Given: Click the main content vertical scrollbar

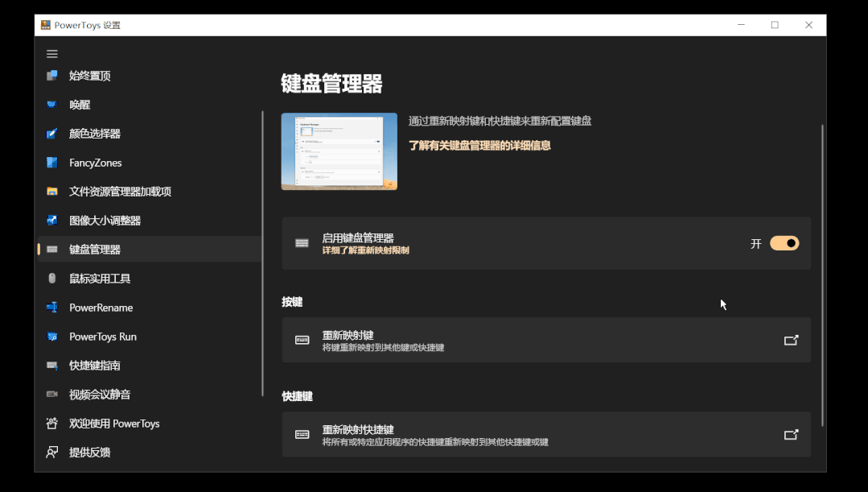Looking at the screenshot, I should pos(822,275).
